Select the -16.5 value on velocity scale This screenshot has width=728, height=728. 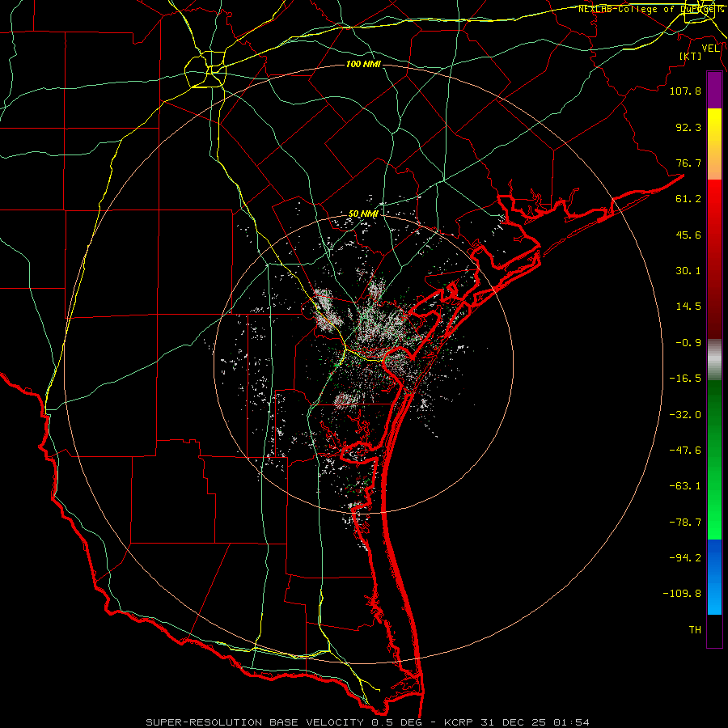point(685,379)
